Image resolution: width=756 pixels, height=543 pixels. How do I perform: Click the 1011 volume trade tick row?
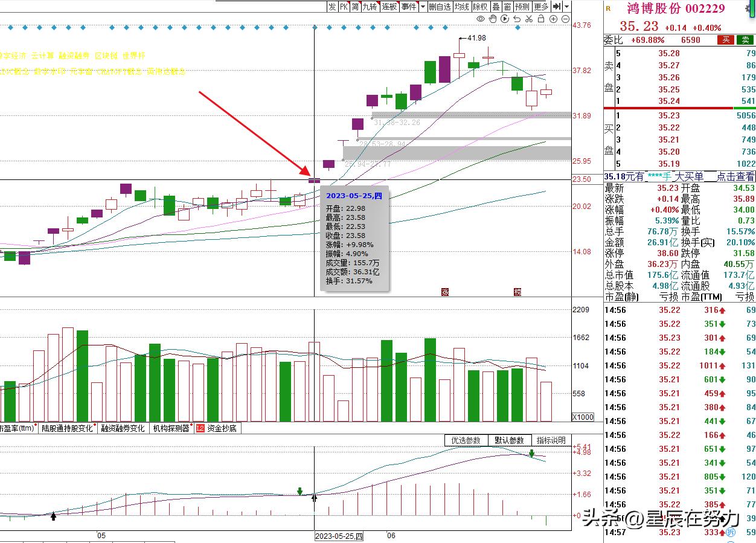(680, 365)
